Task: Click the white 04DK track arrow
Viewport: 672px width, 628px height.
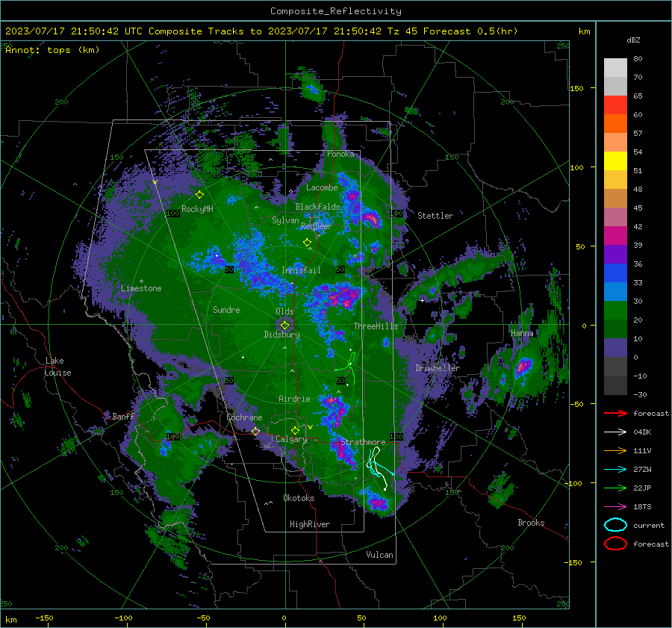Action: (x=615, y=432)
